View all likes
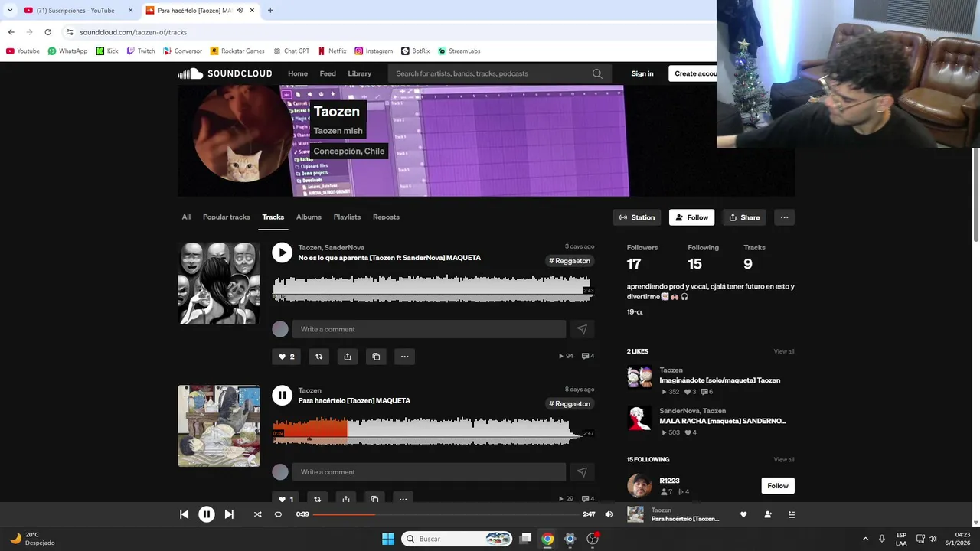This screenshot has height=551, width=980. 784,351
